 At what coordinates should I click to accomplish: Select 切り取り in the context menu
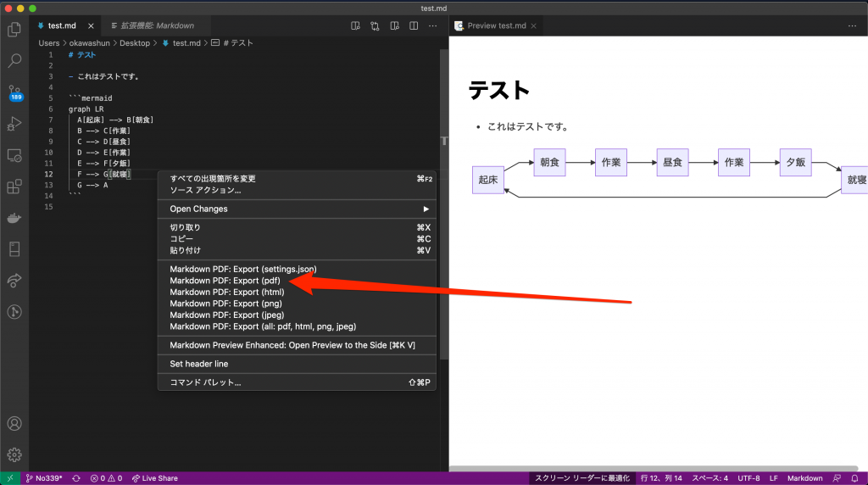point(297,227)
